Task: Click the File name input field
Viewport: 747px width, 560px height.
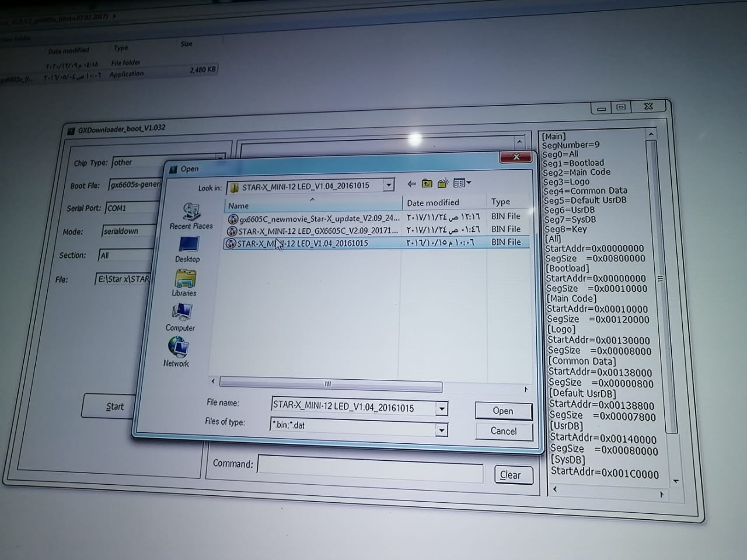Action: (354, 407)
